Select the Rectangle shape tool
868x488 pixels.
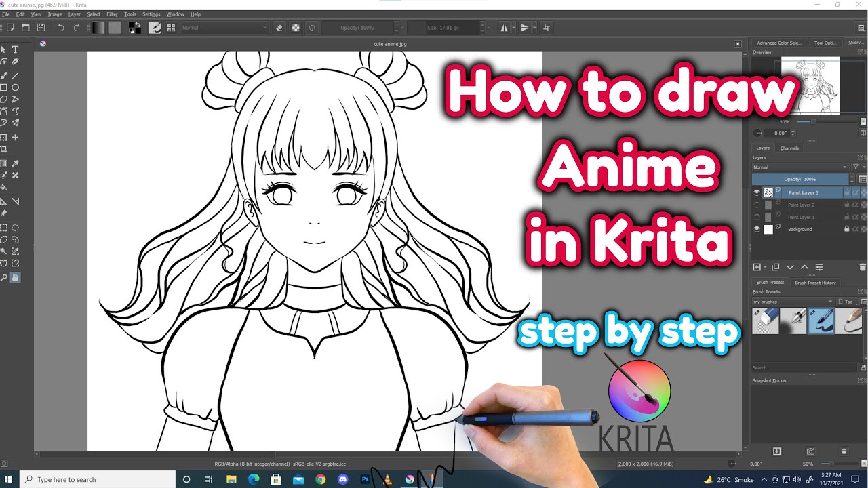point(4,87)
